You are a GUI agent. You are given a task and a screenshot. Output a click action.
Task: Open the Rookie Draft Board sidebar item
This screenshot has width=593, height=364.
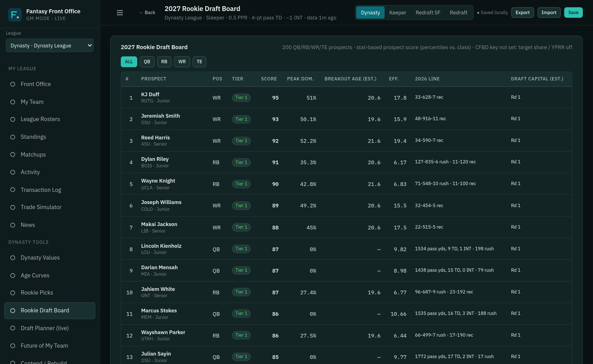click(x=50, y=311)
